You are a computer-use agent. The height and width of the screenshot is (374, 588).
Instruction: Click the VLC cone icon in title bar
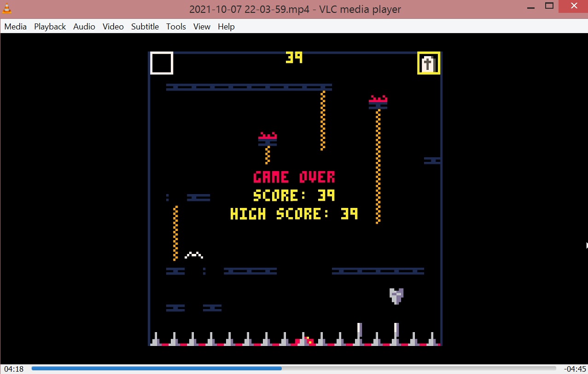pos(7,8)
